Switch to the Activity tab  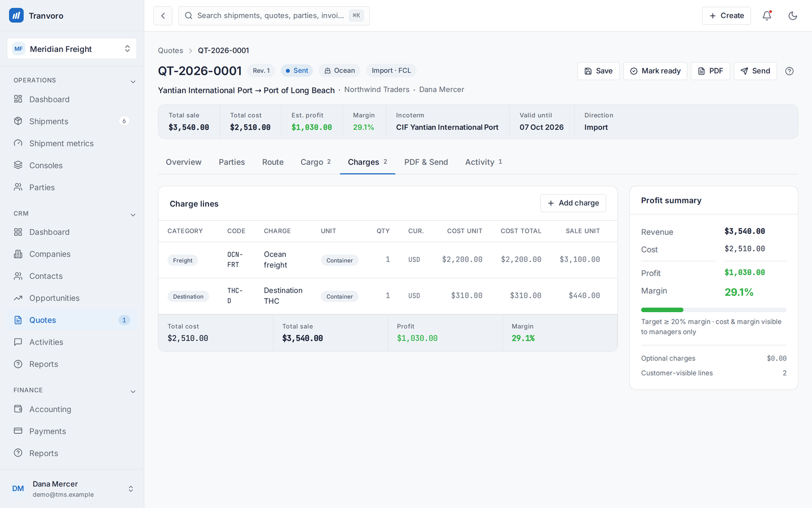click(484, 162)
